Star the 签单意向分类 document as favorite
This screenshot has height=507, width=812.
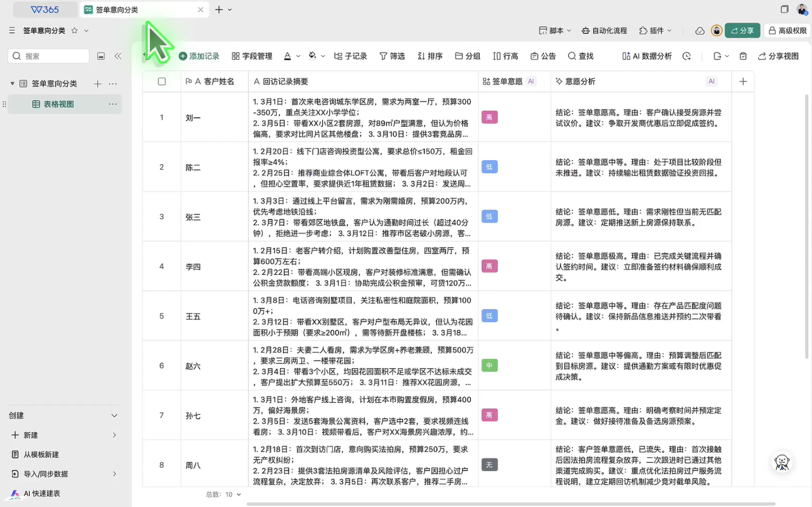(x=74, y=30)
